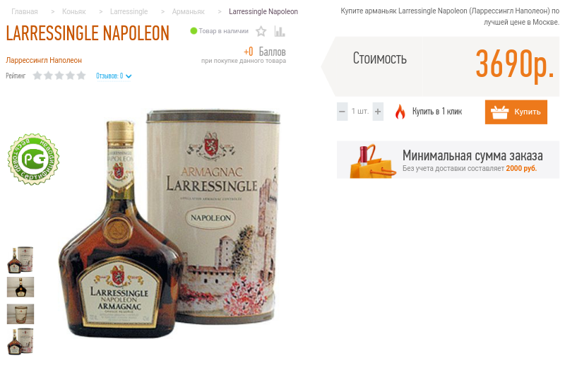The image size is (565, 392).
Task: Select the second thumbnail with dark background
Action: pos(20,287)
